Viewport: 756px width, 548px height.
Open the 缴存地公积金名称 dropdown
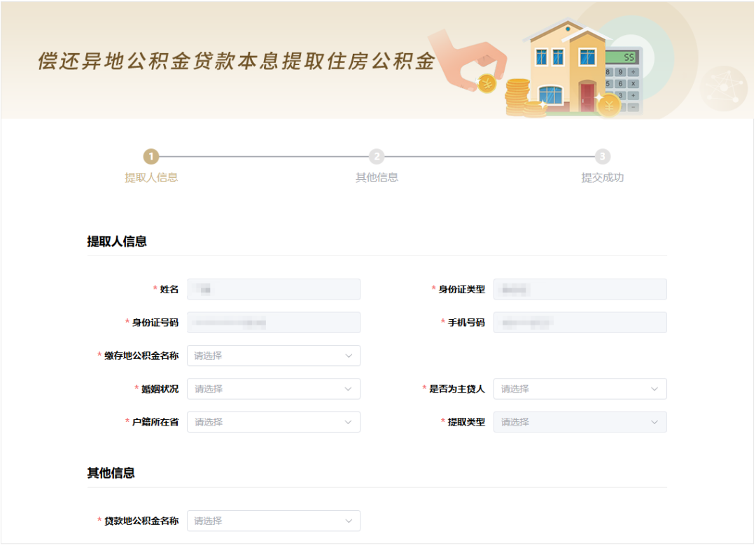[x=273, y=356]
